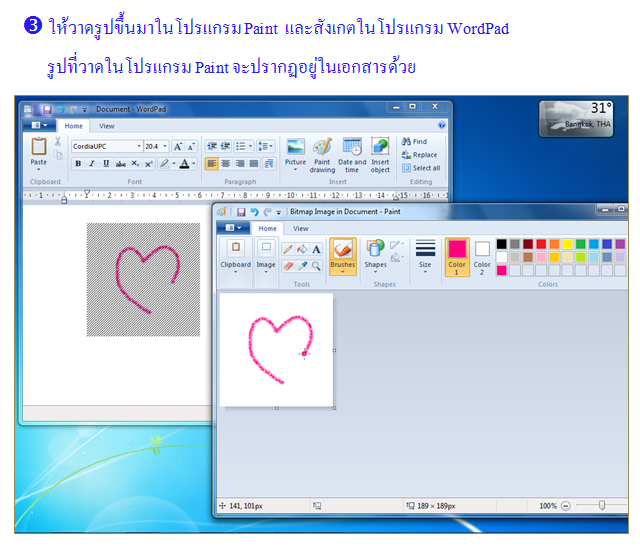640x549 pixels.
Task: Click Grow font button in WordPad
Action: pos(178,146)
